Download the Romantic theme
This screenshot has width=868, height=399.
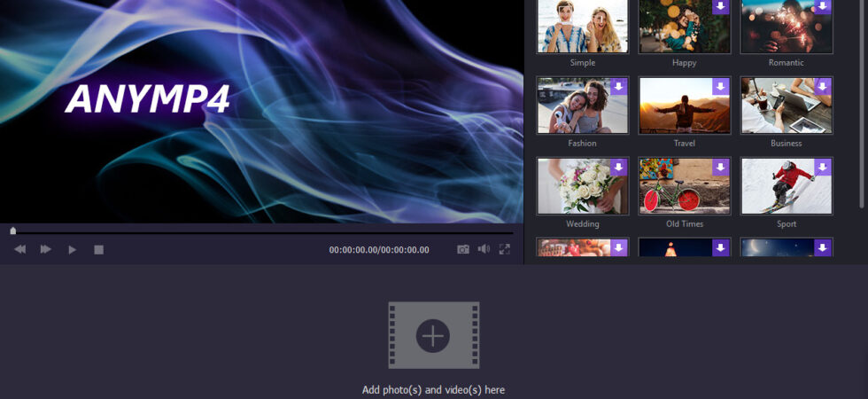[x=822, y=6]
